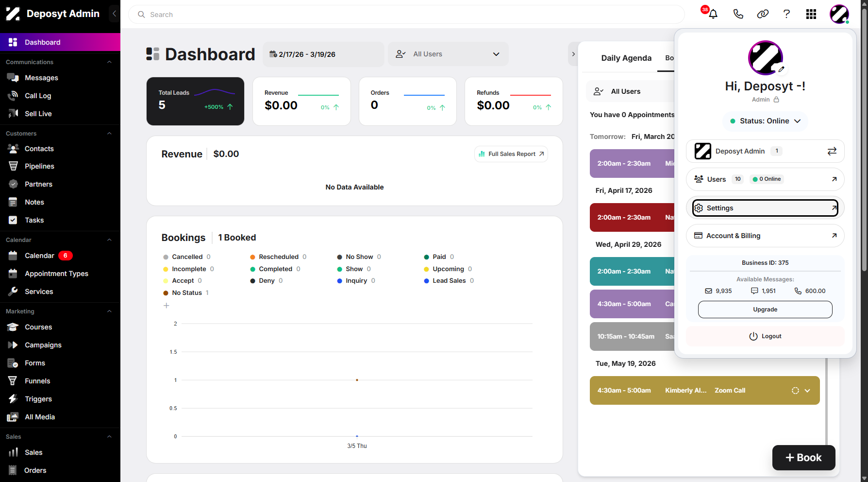The width and height of the screenshot is (868, 482).
Task: Focus the Search input field
Action: point(407,15)
